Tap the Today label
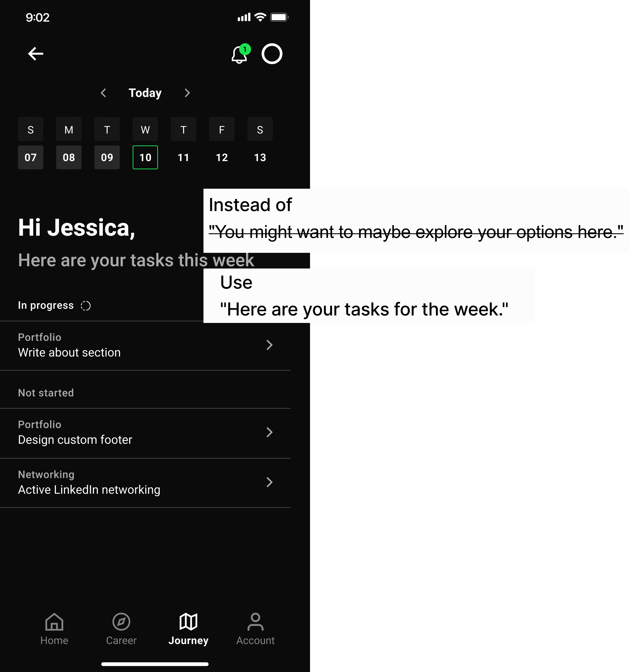The height and width of the screenshot is (672, 629). tap(145, 93)
